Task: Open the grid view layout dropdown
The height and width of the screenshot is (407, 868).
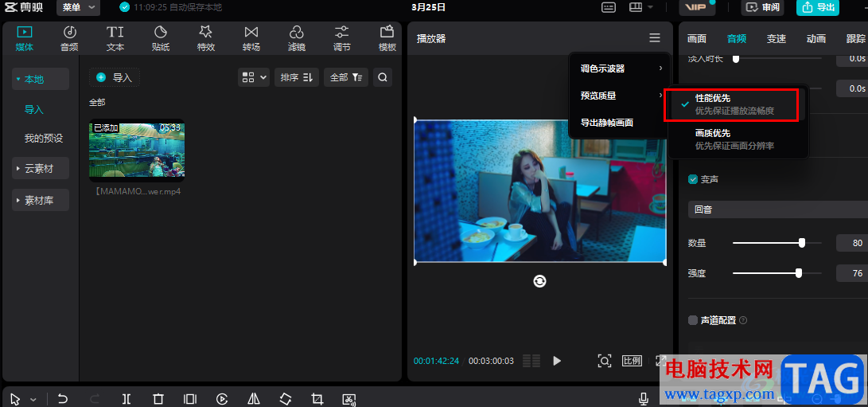Action: tap(254, 77)
